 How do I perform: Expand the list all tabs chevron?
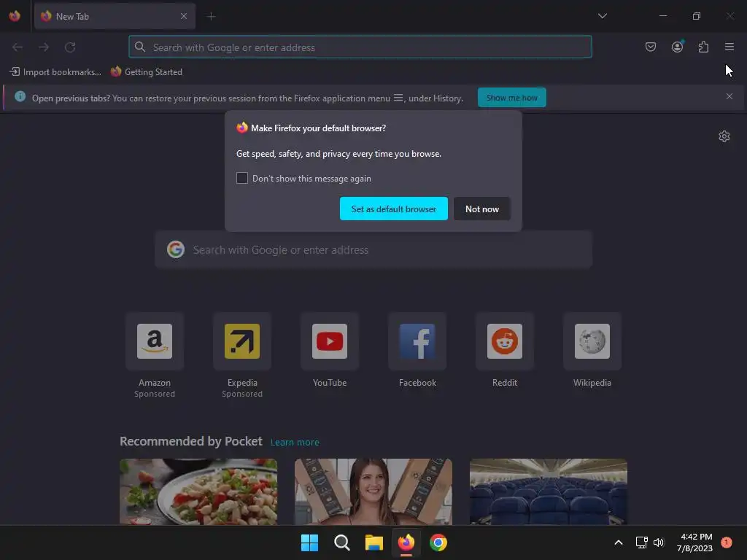602,16
